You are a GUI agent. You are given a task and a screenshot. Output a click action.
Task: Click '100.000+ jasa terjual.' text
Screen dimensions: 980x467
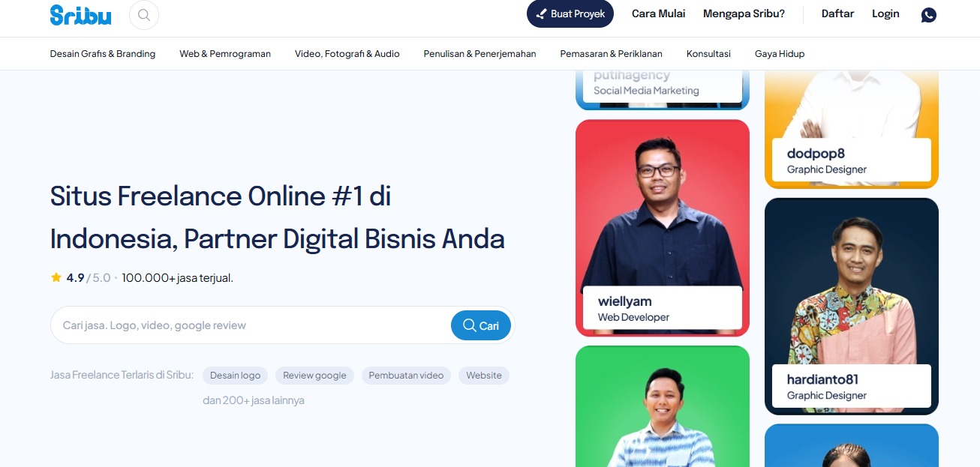tap(178, 278)
